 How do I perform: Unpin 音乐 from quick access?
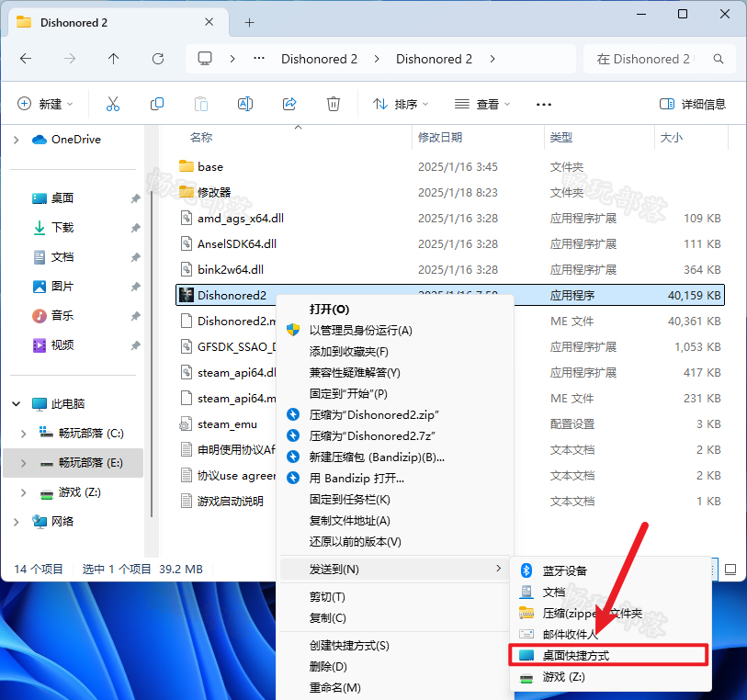coord(136,316)
